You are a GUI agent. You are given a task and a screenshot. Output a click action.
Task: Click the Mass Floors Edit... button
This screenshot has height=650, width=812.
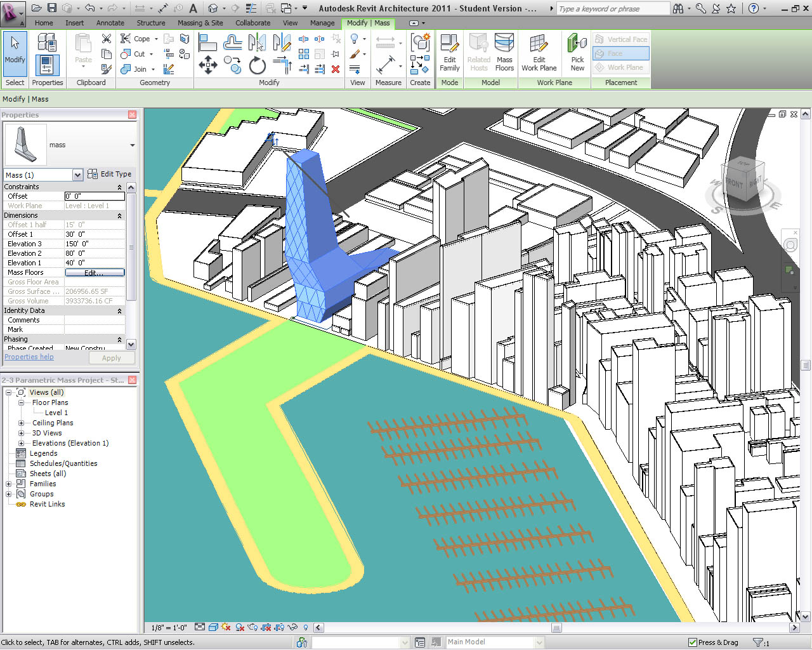(x=95, y=273)
